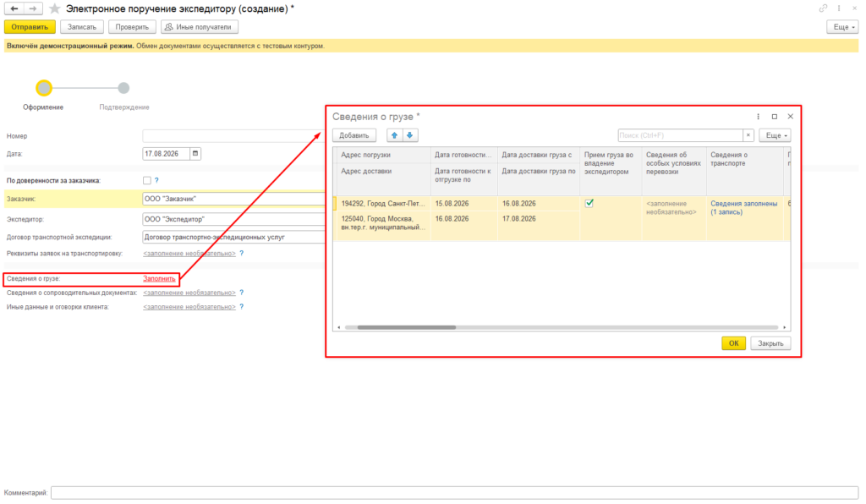Copy link using the chain icon
The width and height of the screenshot is (866, 504).
(x=823, y=8)
